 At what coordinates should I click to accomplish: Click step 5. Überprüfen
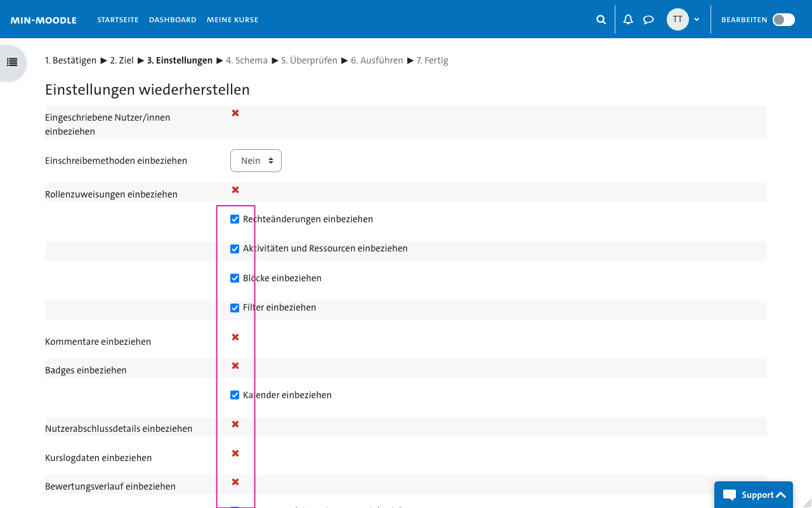tap(309, 60)
